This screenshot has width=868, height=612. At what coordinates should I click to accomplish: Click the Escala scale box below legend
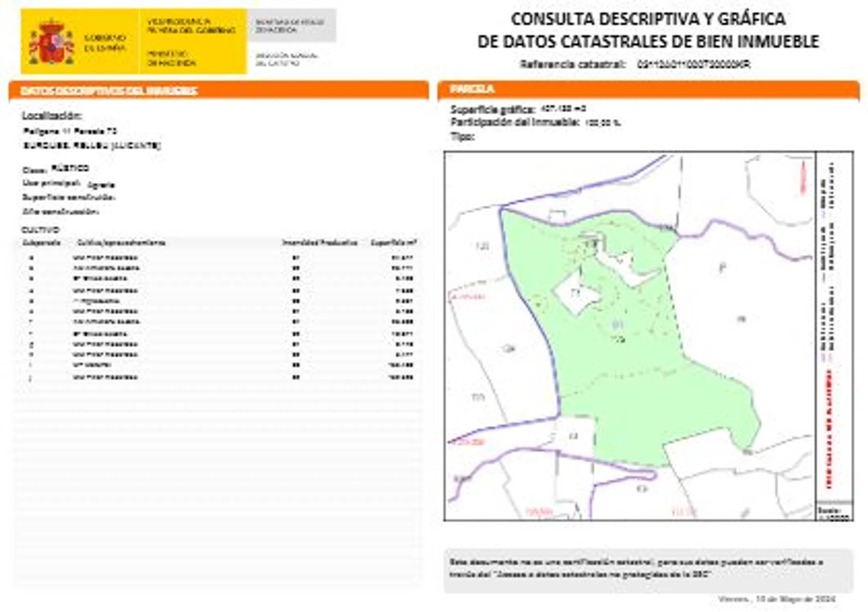point(834,512)
